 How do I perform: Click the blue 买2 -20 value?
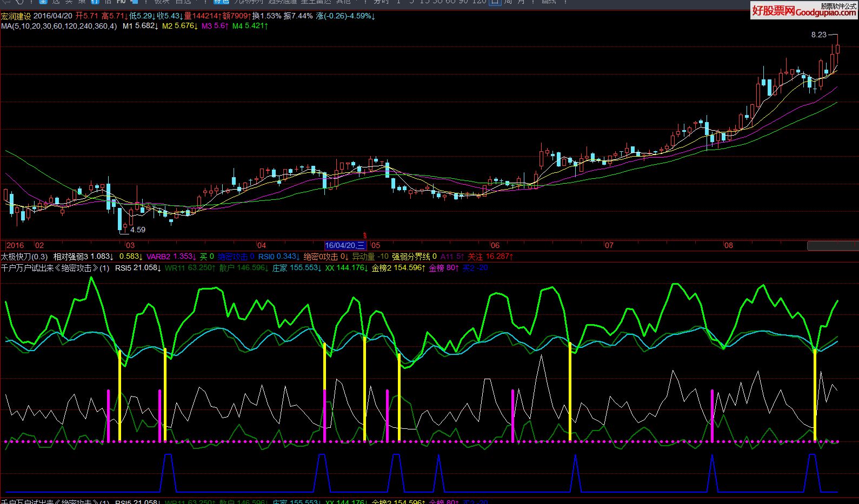pyautogui.click(x=475, y=268)
